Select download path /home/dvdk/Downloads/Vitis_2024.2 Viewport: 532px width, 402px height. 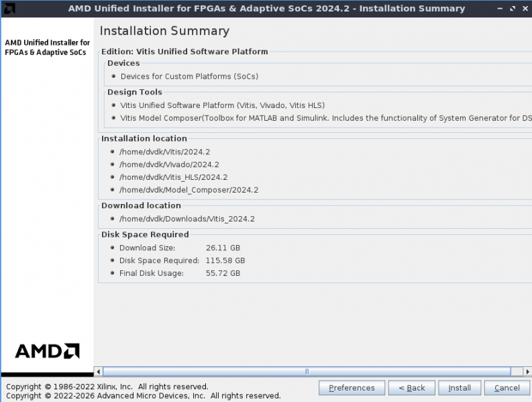[187, 219]
